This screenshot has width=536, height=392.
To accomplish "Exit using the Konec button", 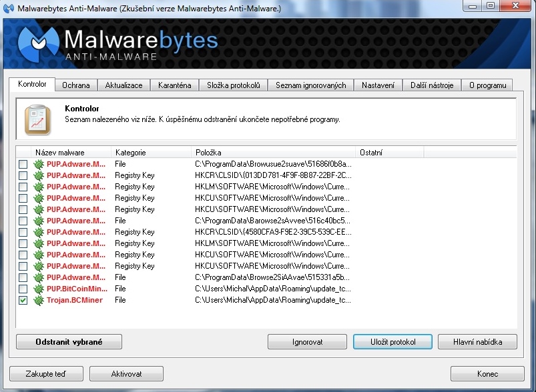I will (487, 374).
